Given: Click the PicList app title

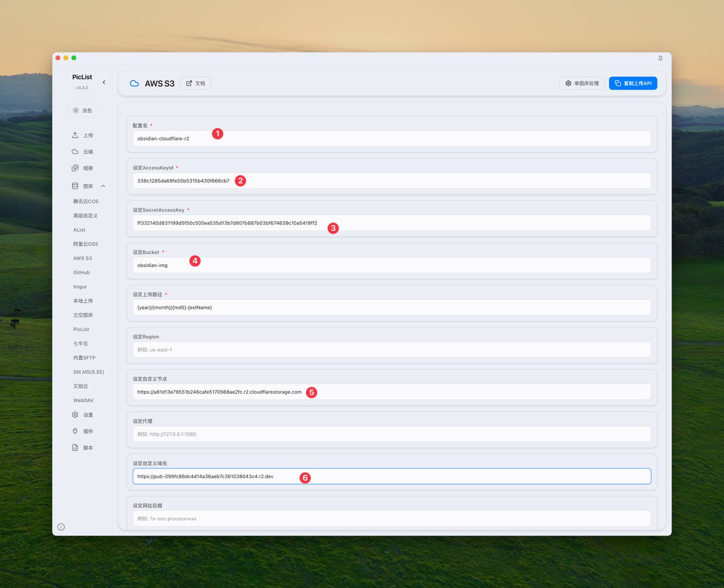Looking at the screenshot, I should click(82, 77).
